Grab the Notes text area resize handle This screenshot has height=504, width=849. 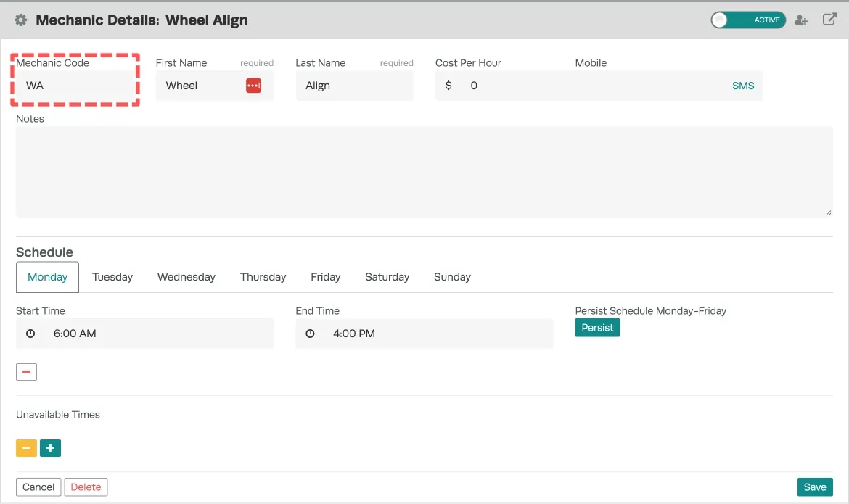(x=829, y=212)
